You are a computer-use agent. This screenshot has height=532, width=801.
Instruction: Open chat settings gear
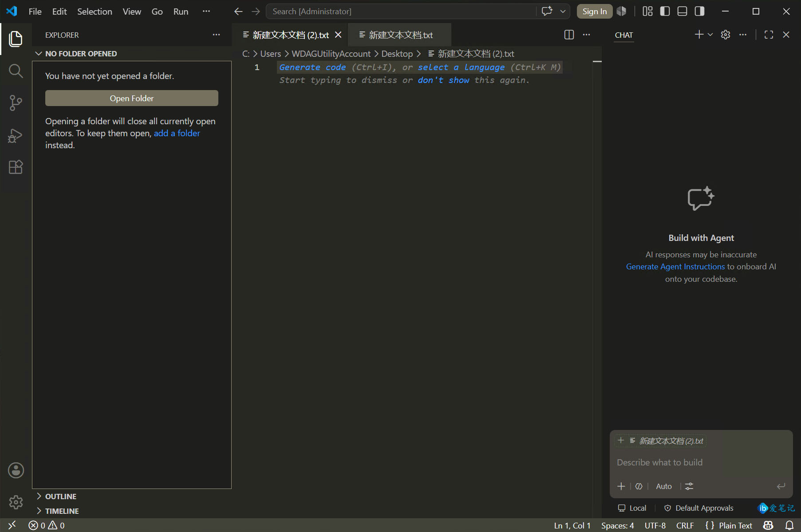tap(726, 35)
